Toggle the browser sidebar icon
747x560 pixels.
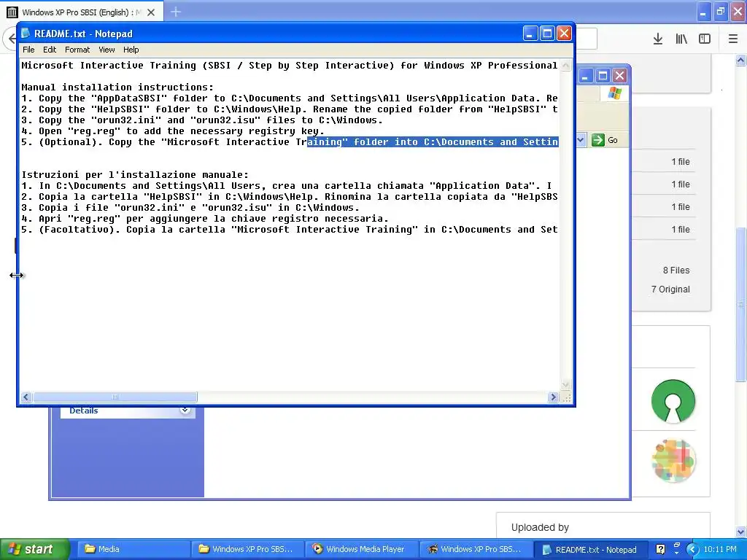click(705, 39)
